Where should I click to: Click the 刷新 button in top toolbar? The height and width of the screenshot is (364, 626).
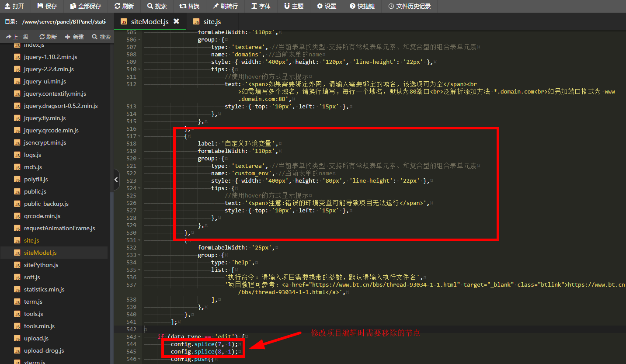click(x=124, y=6)
